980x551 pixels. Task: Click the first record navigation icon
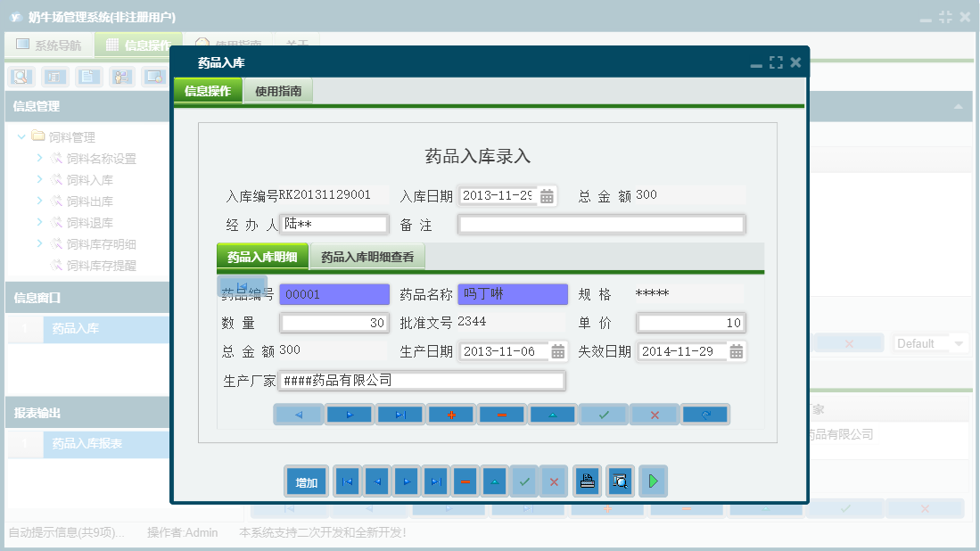(347, 481)
